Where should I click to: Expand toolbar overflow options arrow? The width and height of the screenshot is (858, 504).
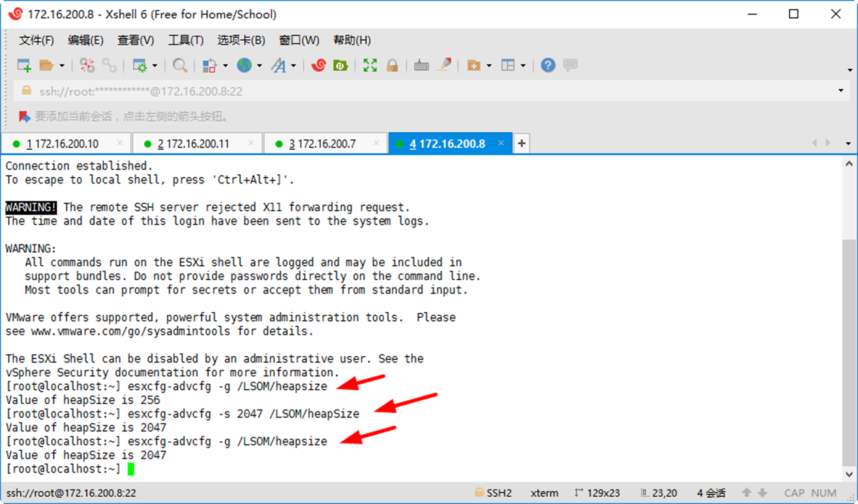coord(850,70)
